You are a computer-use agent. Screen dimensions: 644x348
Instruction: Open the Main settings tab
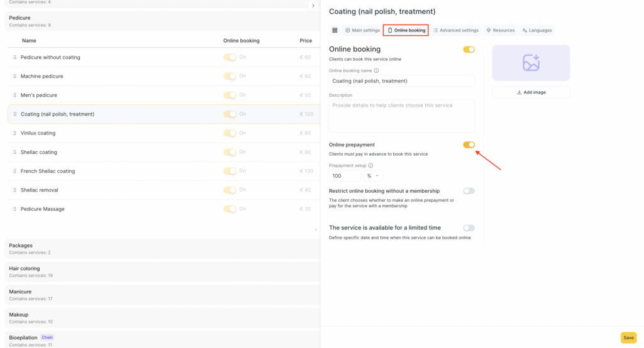(362, 30)
